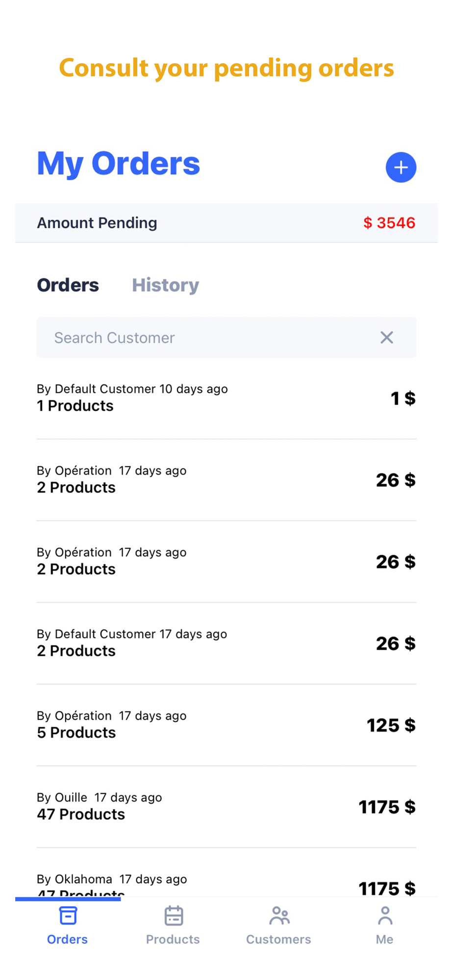Tap the Amount Pending summary bar
The image size is (453, 980).
(x=196, y=223)
